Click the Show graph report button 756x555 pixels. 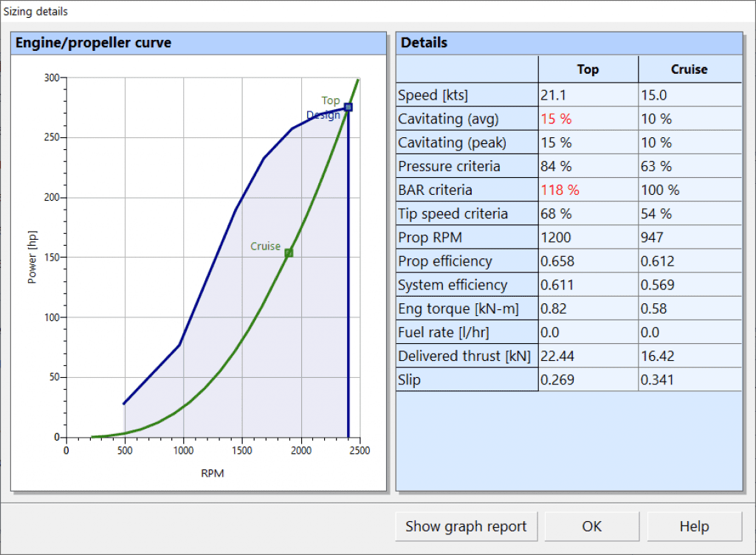(x=466, y=526)
